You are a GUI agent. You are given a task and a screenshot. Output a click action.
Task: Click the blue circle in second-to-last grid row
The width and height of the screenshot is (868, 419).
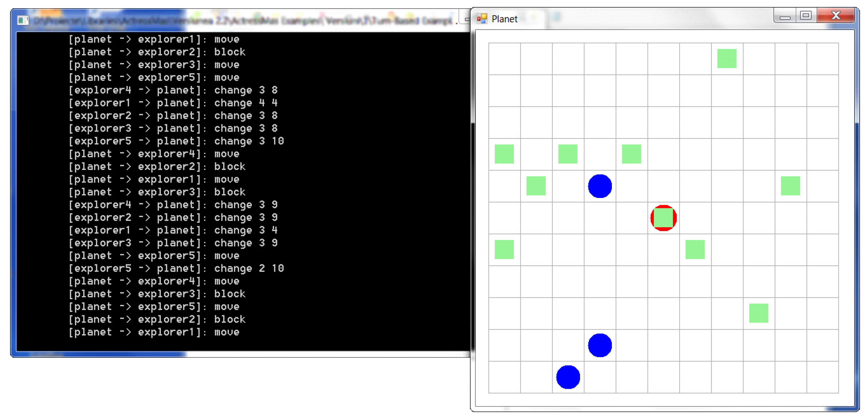[600, 345]
